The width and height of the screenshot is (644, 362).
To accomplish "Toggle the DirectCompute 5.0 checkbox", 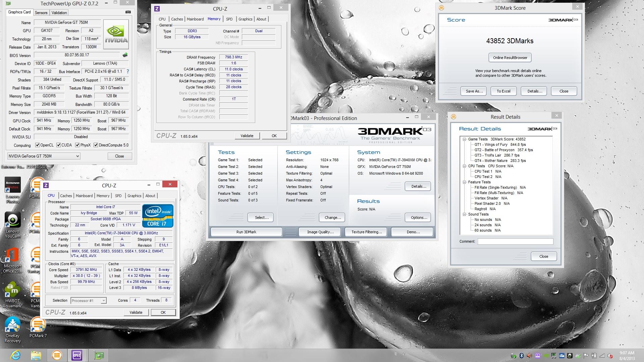I will (96, 145).
